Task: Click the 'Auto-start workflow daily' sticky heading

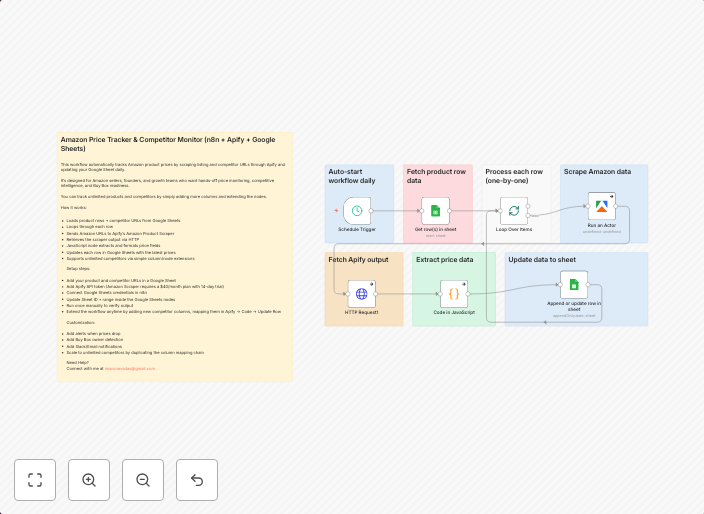Action: click(x=352, y=176)
